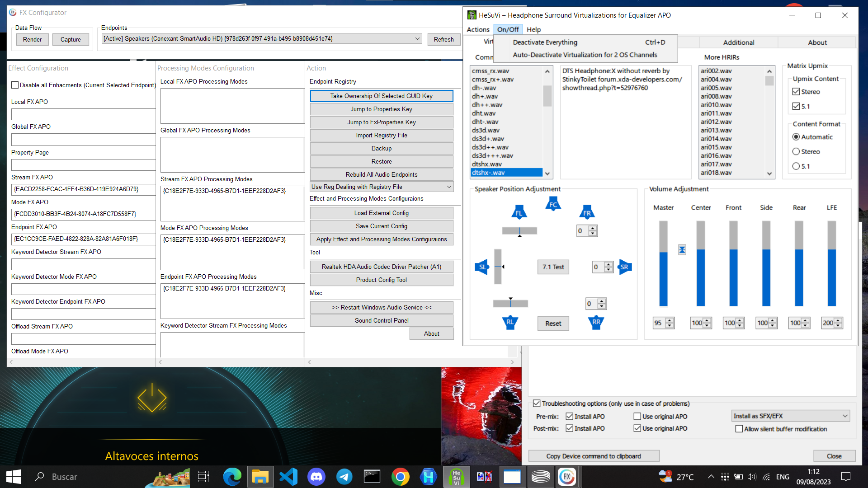Open the command prompt taskbar icon
Image resolution: width=868 pixels, height=488 pixels.
click(373, 477)
